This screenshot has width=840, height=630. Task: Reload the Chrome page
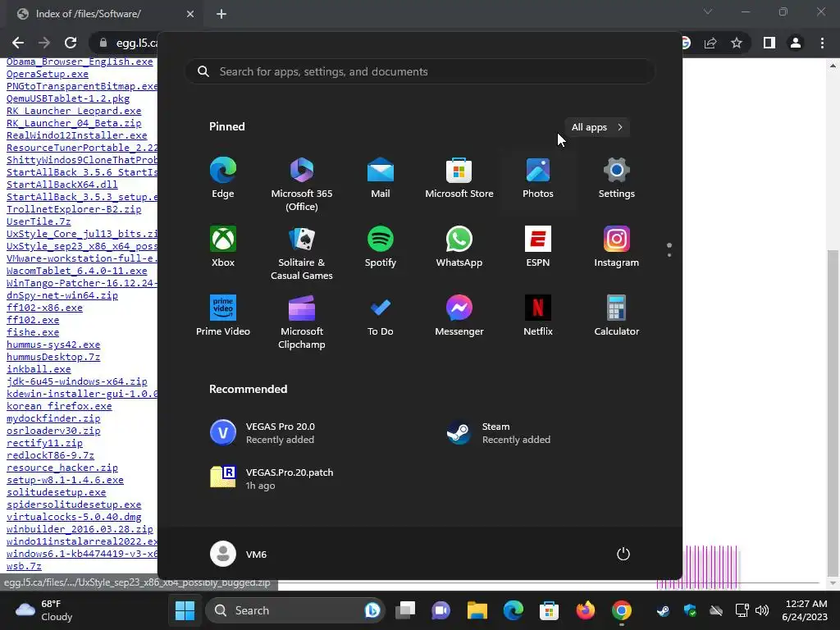pos(71,43)
